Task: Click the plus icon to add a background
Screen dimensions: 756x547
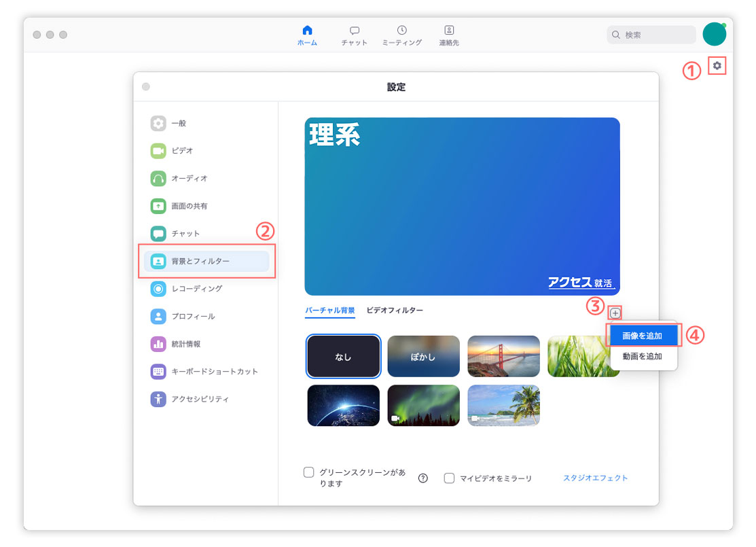Action: [x=615, y=313]
